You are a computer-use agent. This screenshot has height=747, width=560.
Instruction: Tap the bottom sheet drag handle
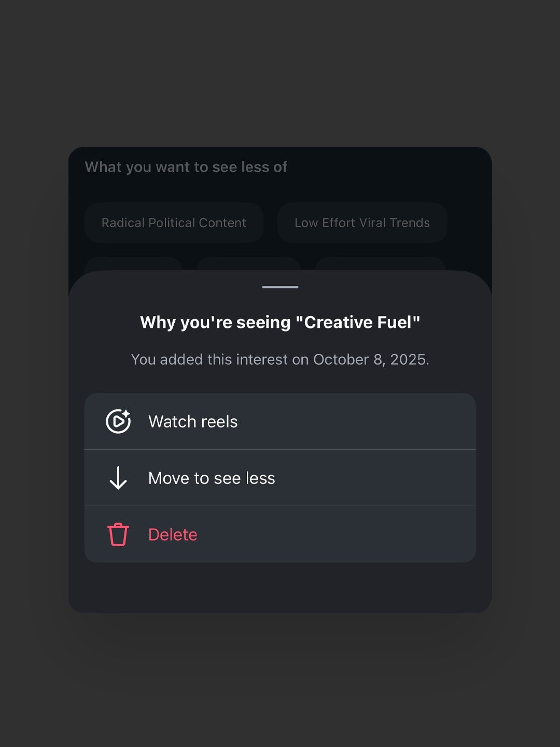(280, 287)
